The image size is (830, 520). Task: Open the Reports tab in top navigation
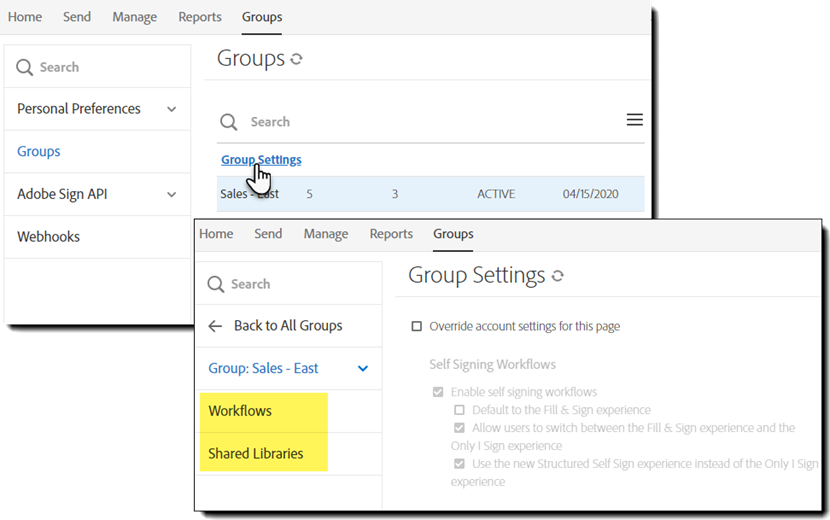200,17
